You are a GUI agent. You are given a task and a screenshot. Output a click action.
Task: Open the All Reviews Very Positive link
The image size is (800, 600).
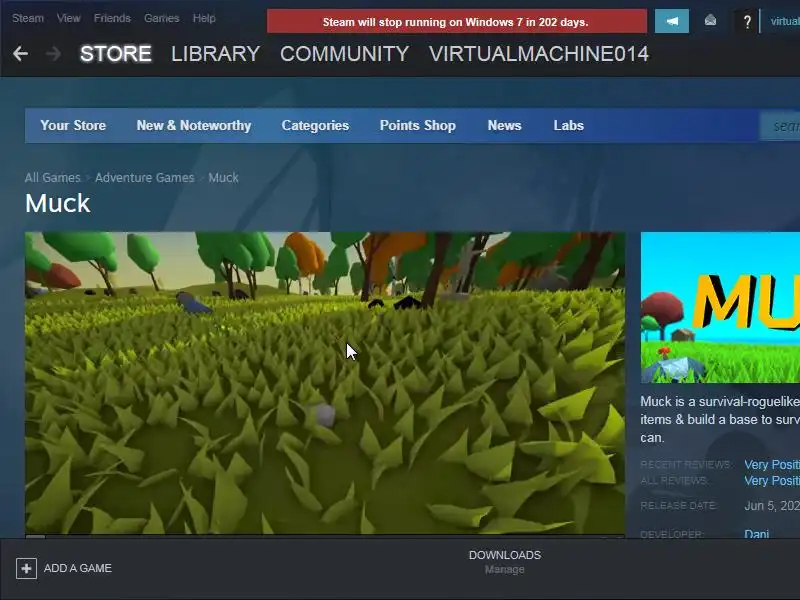[x=772, y=481]
